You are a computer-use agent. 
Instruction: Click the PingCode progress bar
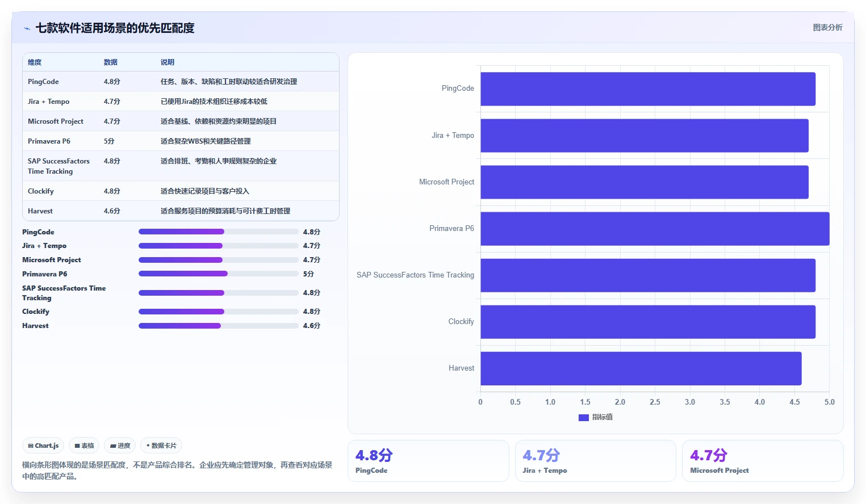(219, 232)
